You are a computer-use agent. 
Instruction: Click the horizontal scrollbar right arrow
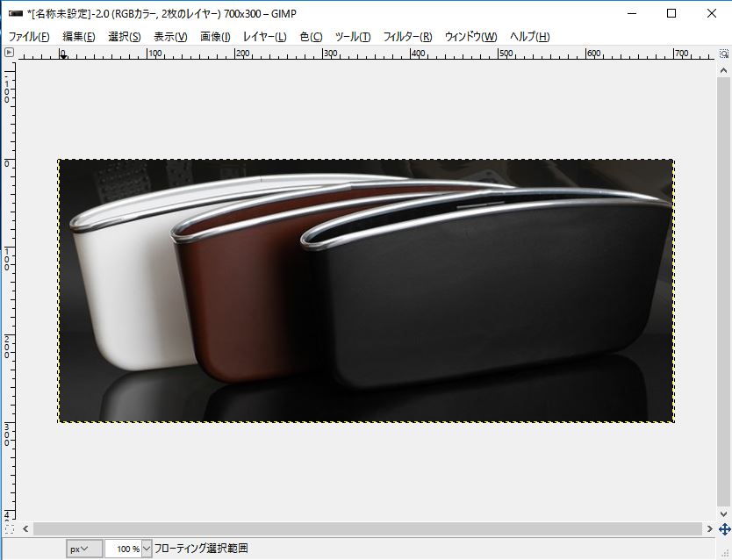click(709, 528)
